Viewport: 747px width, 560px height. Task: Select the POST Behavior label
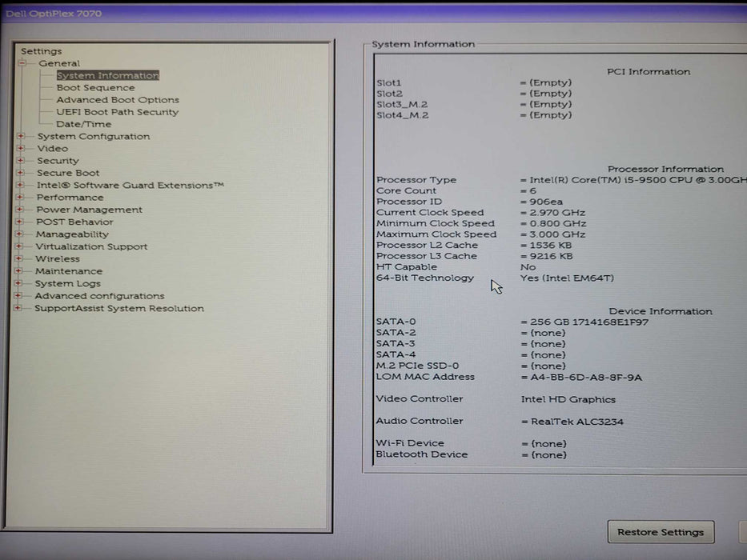coord(74,222)
